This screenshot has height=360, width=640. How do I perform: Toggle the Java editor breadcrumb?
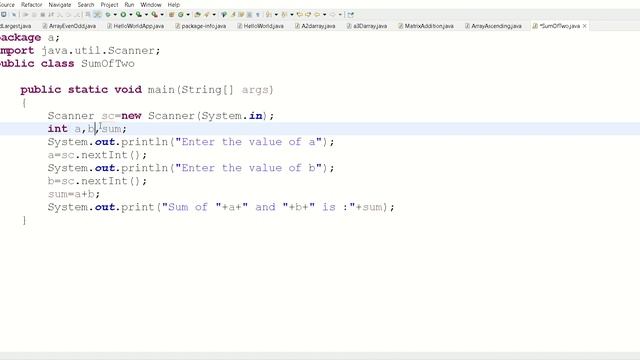coord(224,15)
